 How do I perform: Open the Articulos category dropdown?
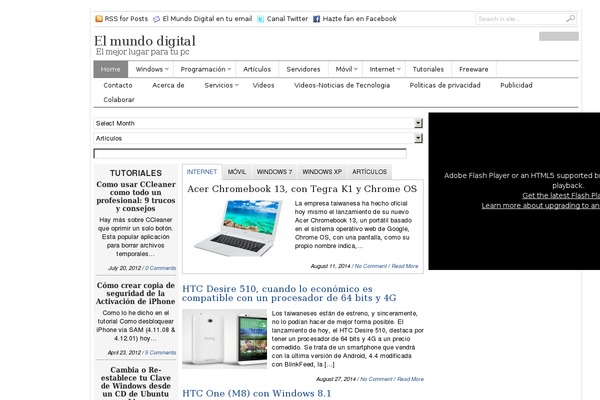[258, 138]
